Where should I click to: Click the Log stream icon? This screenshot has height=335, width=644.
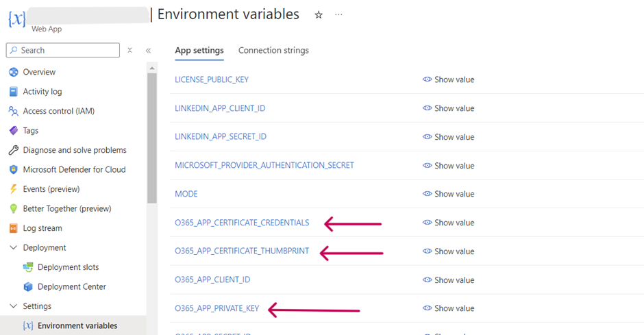tap(13, 228)
